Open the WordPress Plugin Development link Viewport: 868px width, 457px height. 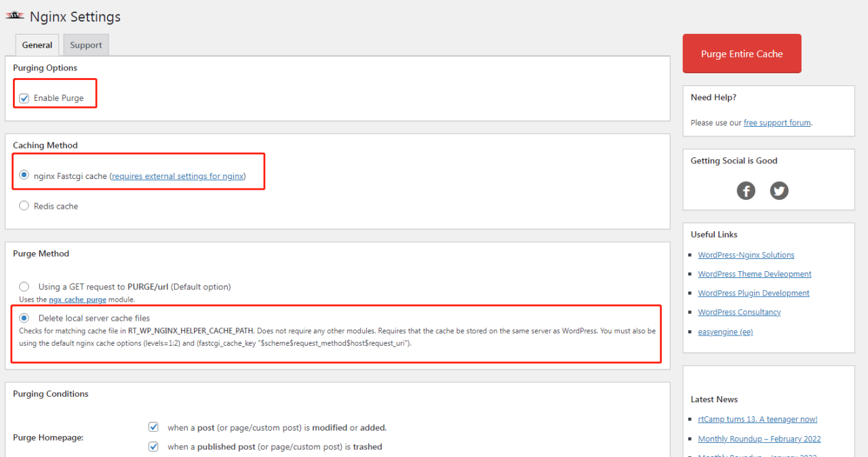[x=753, y=293]
